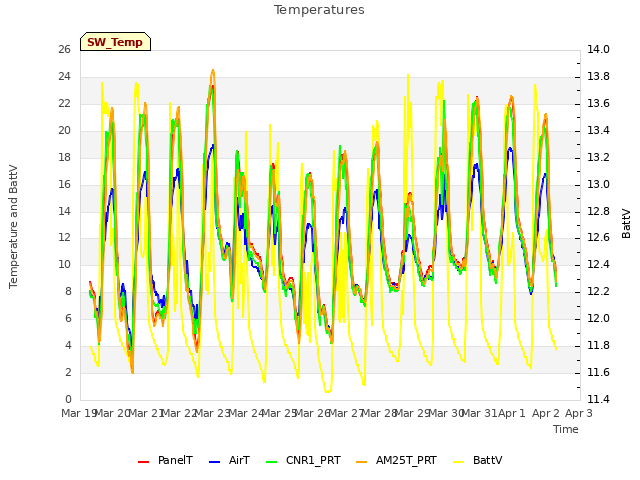640x480 pixels.
Task: Click the orange AM25T_PRT legend swatch
Action: coord(362,462)
